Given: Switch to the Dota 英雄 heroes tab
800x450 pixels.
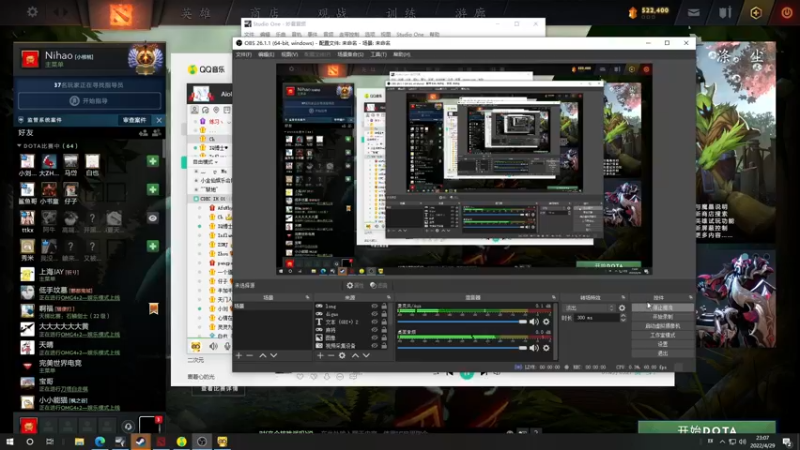Looking at the screenshot, I should 196,13.
